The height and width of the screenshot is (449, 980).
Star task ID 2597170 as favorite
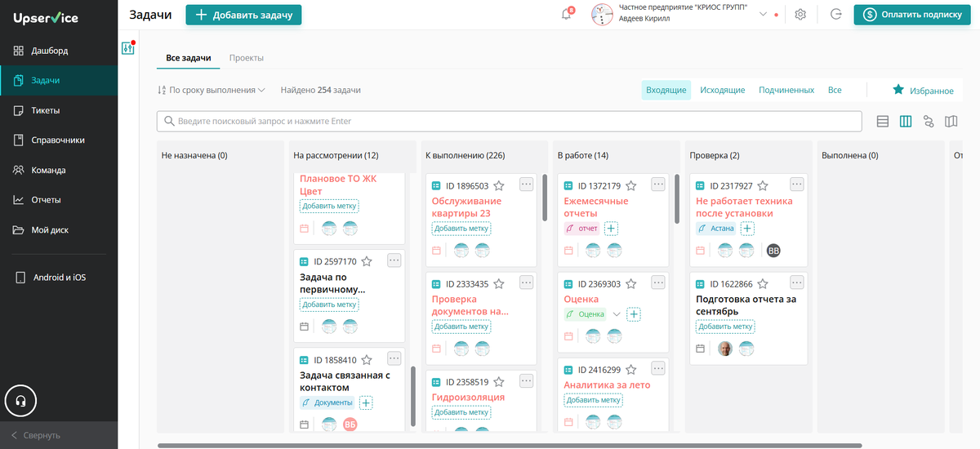[x=367, y=262]
